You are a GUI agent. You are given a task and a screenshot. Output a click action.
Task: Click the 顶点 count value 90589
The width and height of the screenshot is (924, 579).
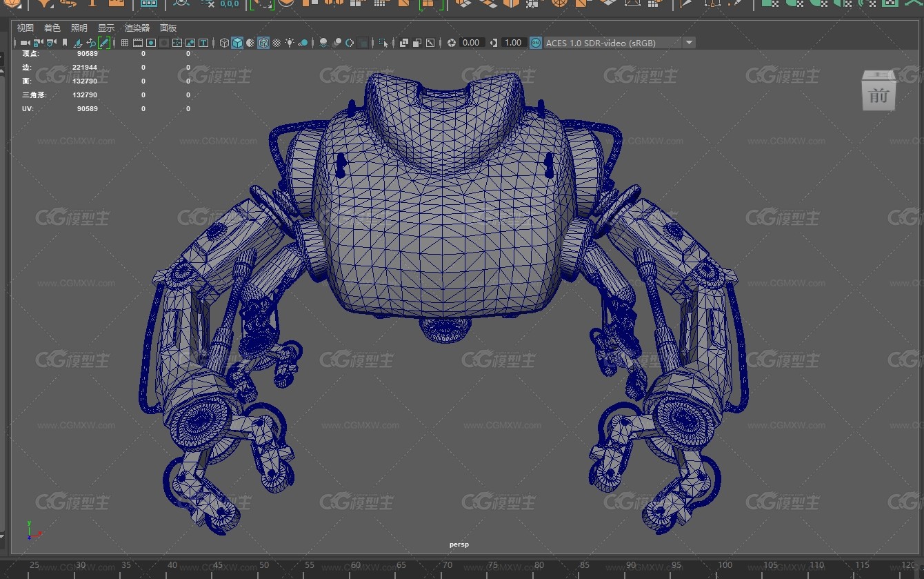(87, 53)
